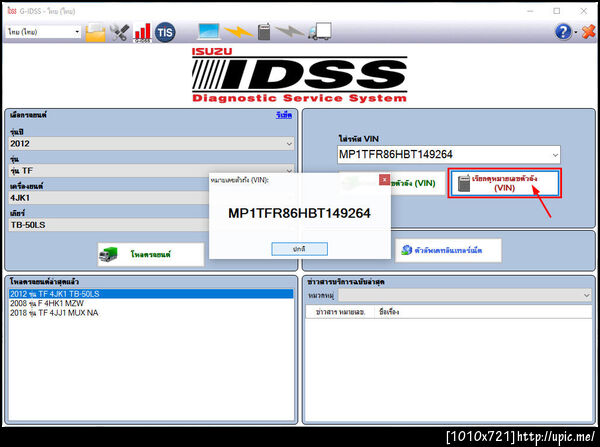The height and width of the screenshot is (447, 600).
Task: Open the 4JK1 engine dropdown
Action: (109, 198)
